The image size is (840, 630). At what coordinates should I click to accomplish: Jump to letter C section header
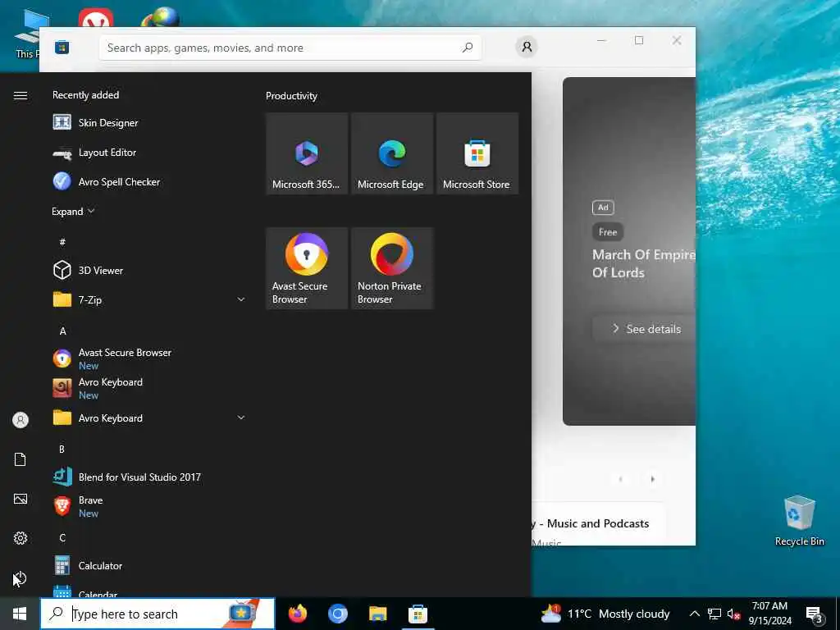[62, 538]
